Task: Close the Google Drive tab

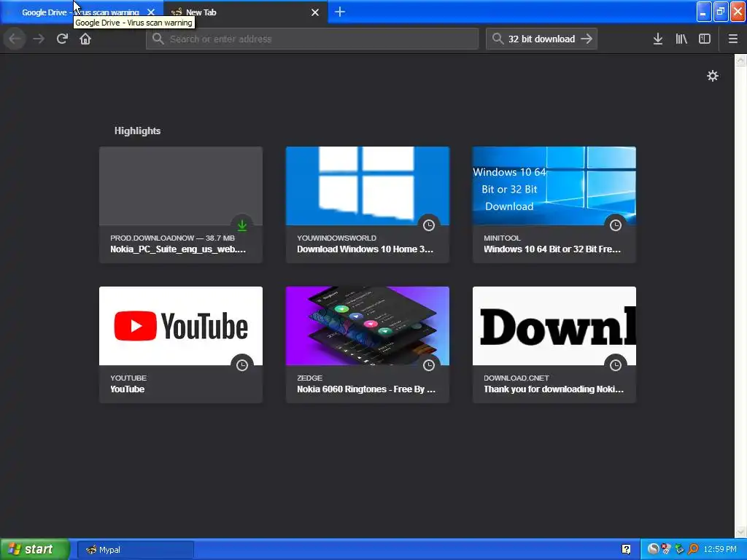Action: pos(151,12)
